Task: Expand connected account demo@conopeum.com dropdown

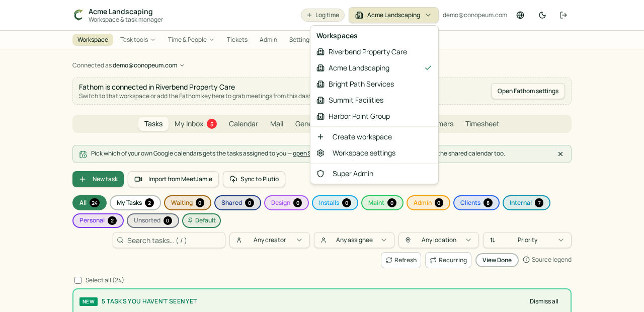Action: 148,65
